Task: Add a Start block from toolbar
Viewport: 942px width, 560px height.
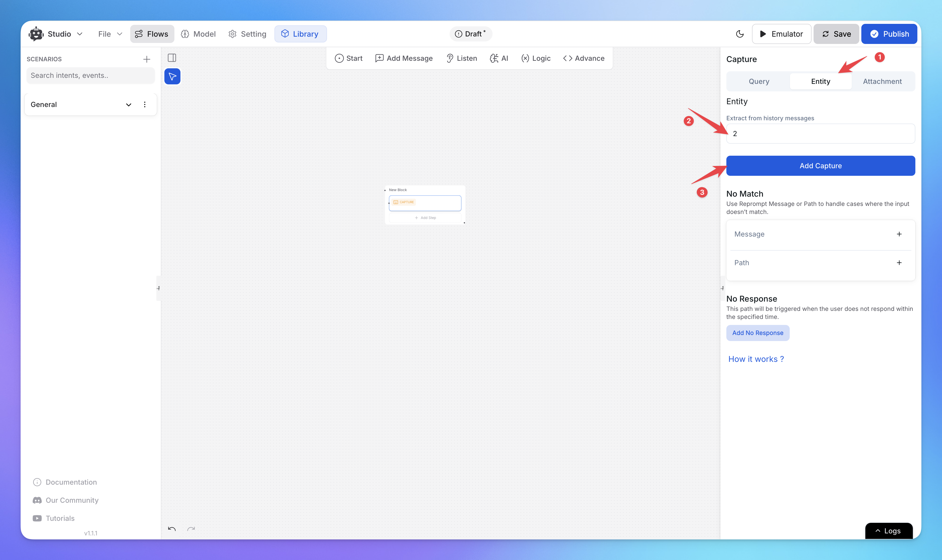Action: click(x=349, y=59)
